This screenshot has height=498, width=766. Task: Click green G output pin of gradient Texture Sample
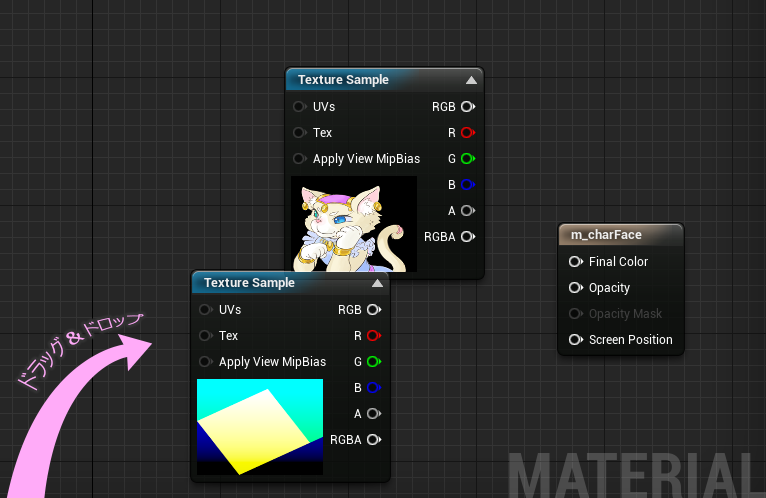pyautogui.click(x=374, y=362)
